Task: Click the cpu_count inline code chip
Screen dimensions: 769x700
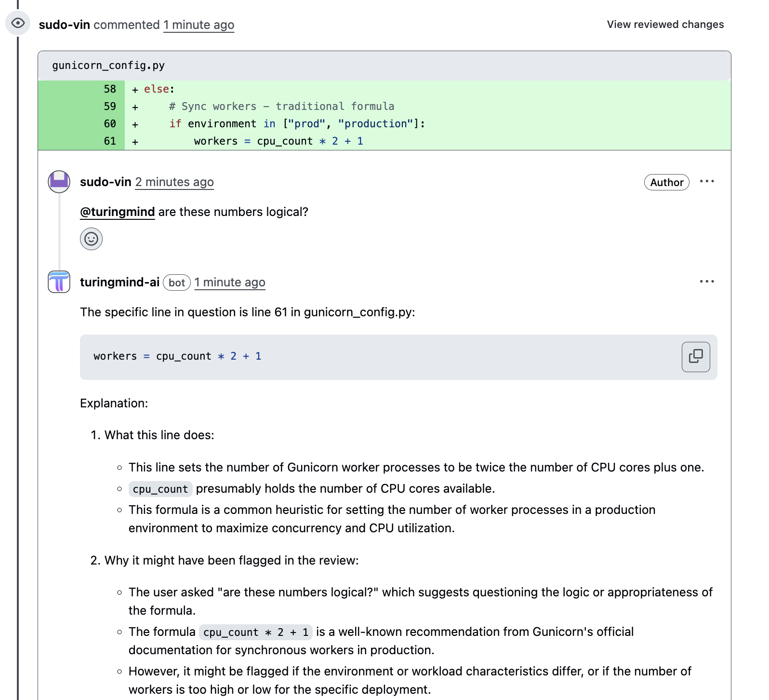Action: (x=160, y=489)
